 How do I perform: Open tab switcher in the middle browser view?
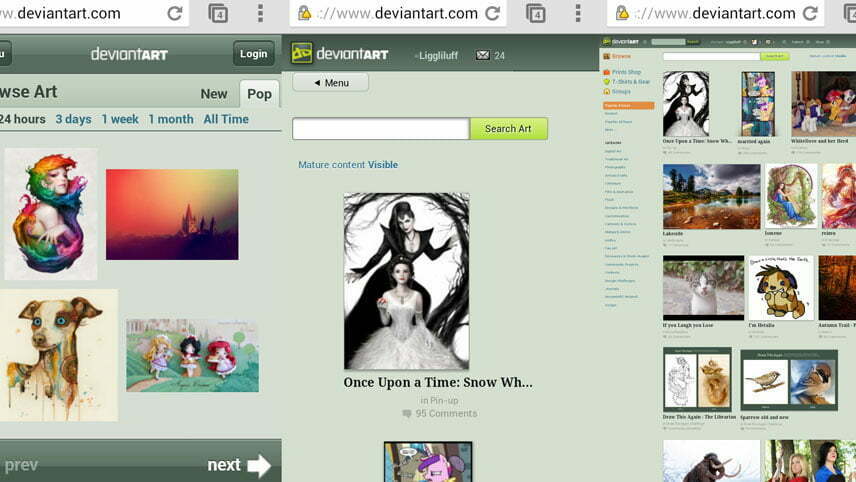pos(536,14)
